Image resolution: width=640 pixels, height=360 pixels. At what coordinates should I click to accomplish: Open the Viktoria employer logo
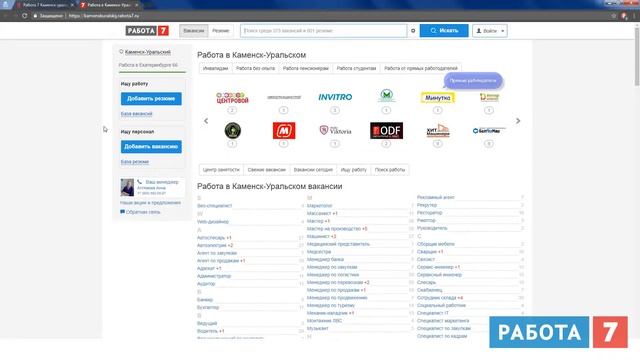coord(335,131)
